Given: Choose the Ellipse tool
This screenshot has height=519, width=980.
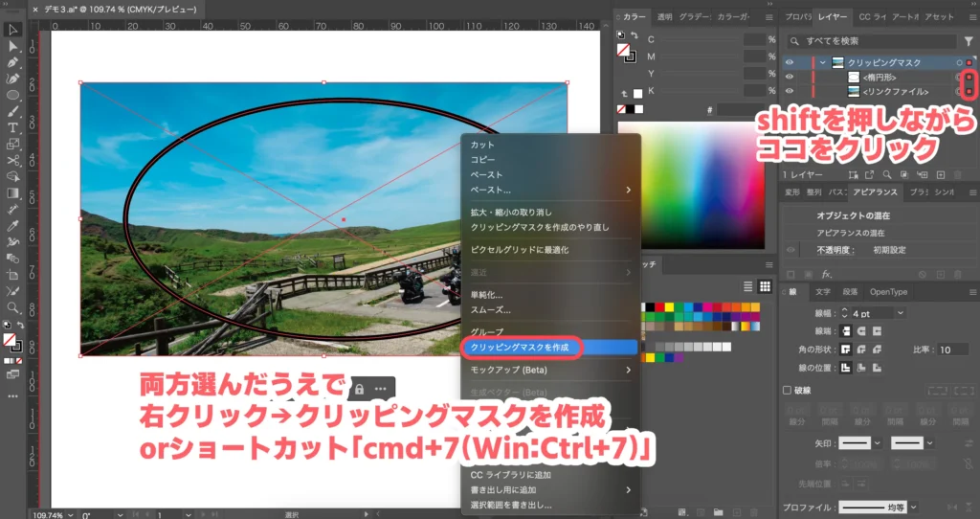Looking at the screenshot, I should pyautogui.click(x=13, y=95).
